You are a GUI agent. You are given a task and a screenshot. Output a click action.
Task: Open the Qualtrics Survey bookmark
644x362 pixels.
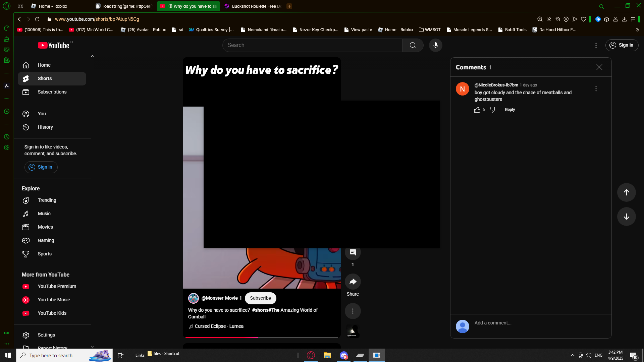211,30
